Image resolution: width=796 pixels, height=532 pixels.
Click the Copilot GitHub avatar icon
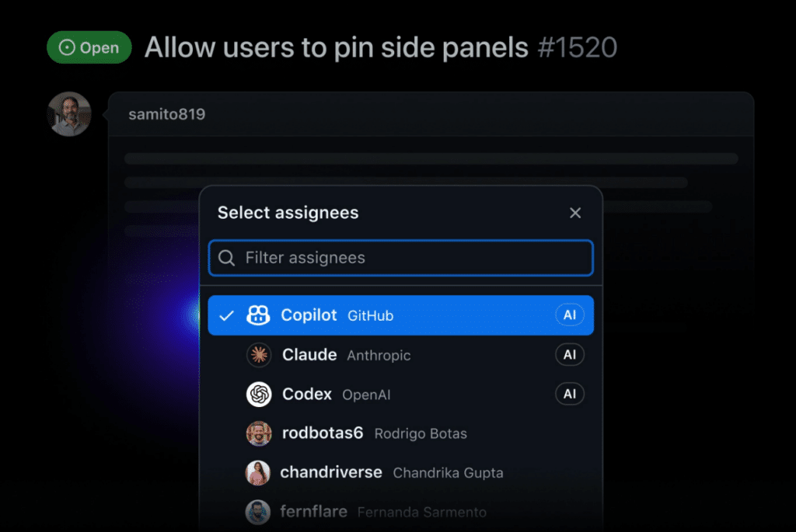pyautogui.click(x=257, y=315)
